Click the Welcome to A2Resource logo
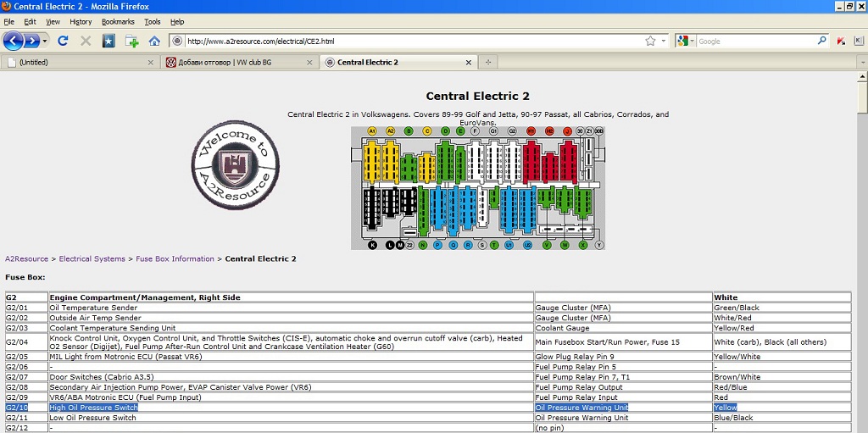 tap(234, 165)
